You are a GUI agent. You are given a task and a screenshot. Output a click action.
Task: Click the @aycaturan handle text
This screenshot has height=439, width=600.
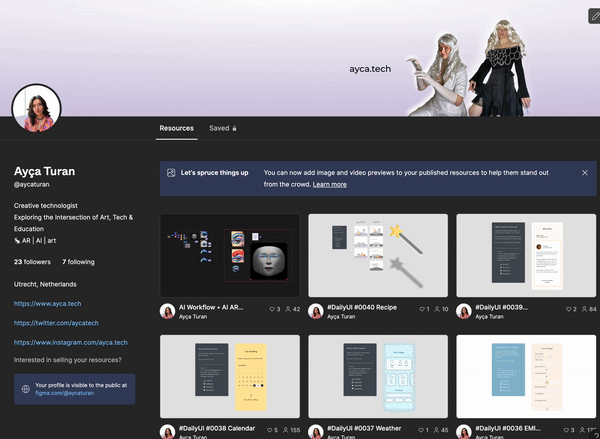coord(31,184)
